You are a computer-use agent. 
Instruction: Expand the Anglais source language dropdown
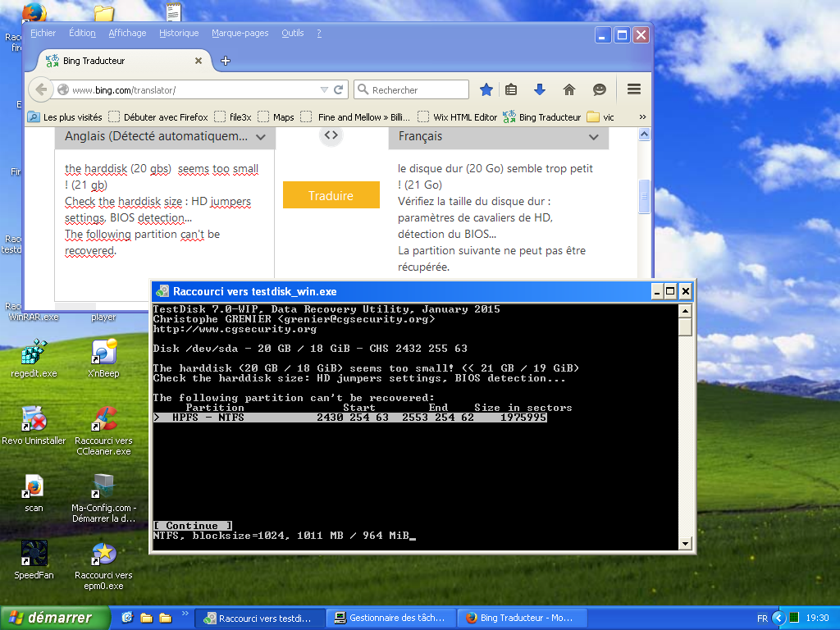[166, 137]
